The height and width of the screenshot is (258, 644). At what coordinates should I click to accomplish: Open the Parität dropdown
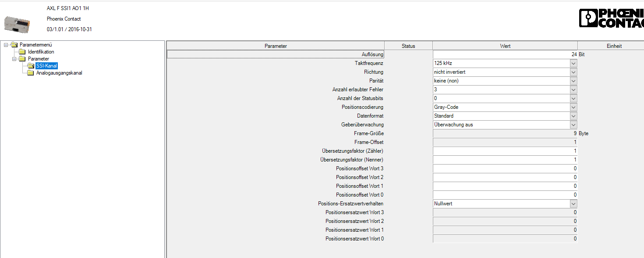click(x=573, y=81)
